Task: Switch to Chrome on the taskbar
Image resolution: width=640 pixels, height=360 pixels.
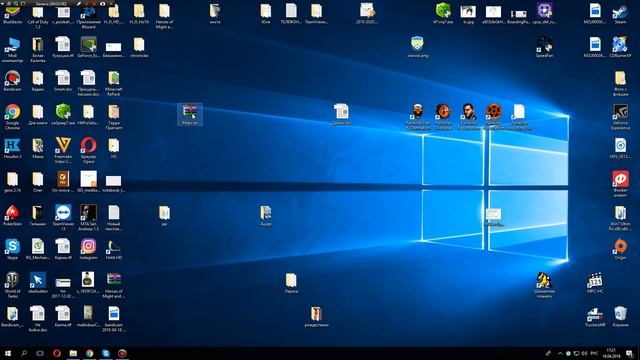Action: (89, 353)
